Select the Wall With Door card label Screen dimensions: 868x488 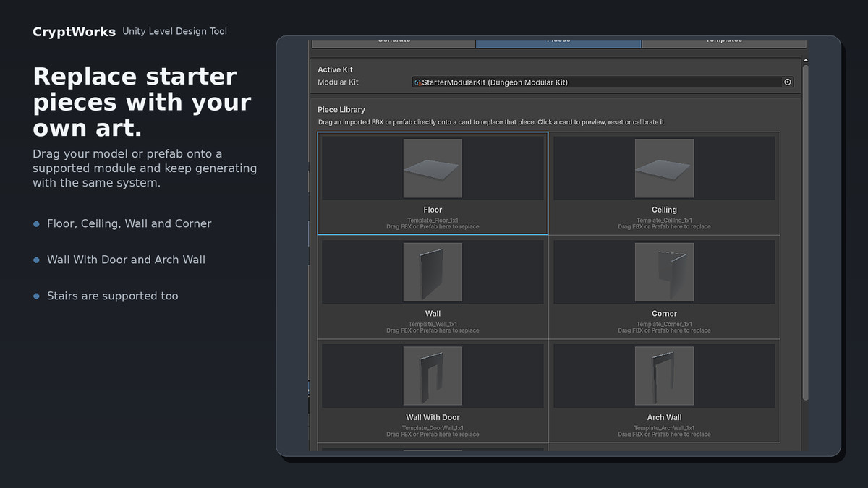[x=433, y=417]
